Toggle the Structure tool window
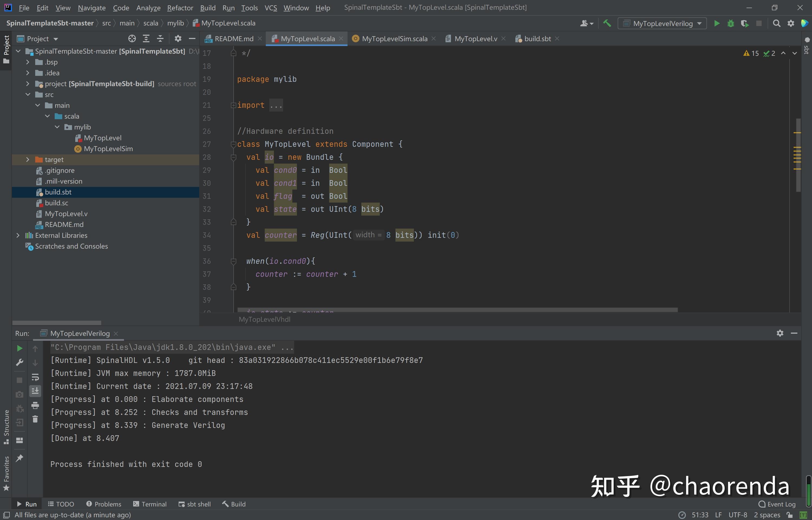Image resolution: width=812 pixels, height=520 pixels. [6, 427]
